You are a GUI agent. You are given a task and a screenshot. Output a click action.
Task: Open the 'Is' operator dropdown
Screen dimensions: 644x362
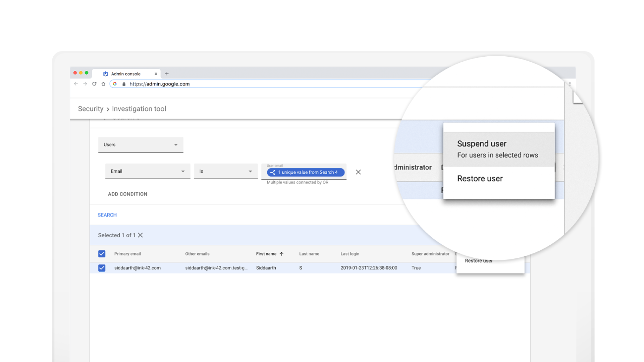point(226,171)
